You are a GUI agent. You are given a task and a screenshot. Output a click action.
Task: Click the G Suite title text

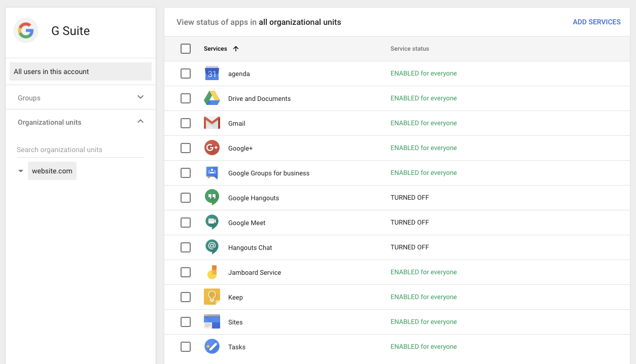(x=70, y=31)
